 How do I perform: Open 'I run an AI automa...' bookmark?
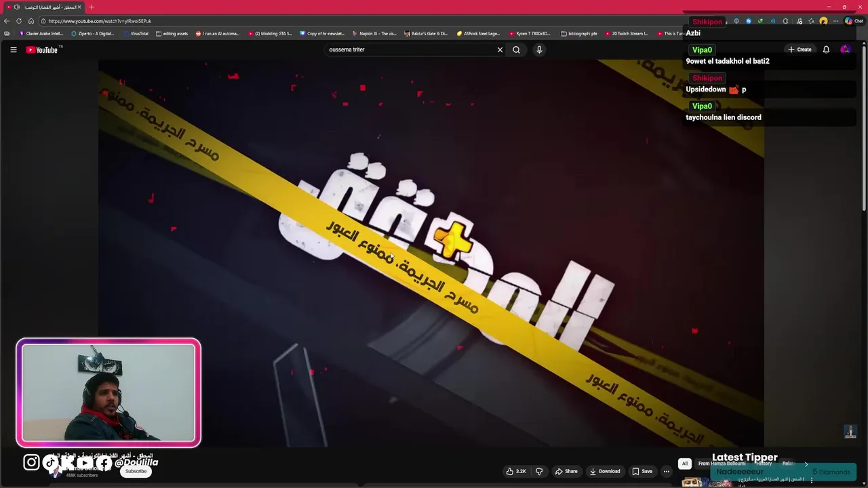tap(218, 33)
